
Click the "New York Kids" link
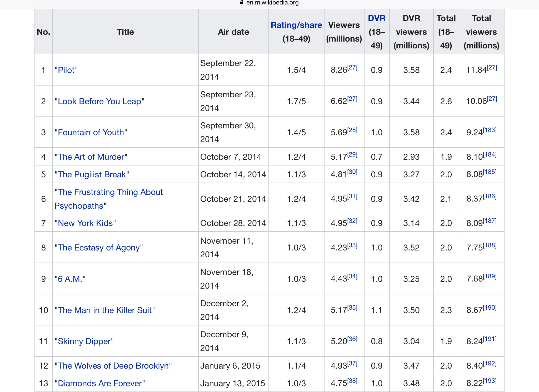point(85,223)
